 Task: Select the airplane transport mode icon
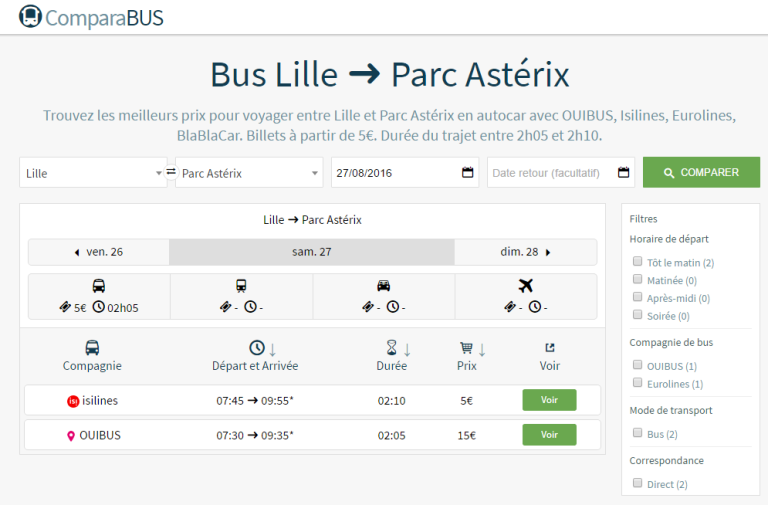pos(526,286)
